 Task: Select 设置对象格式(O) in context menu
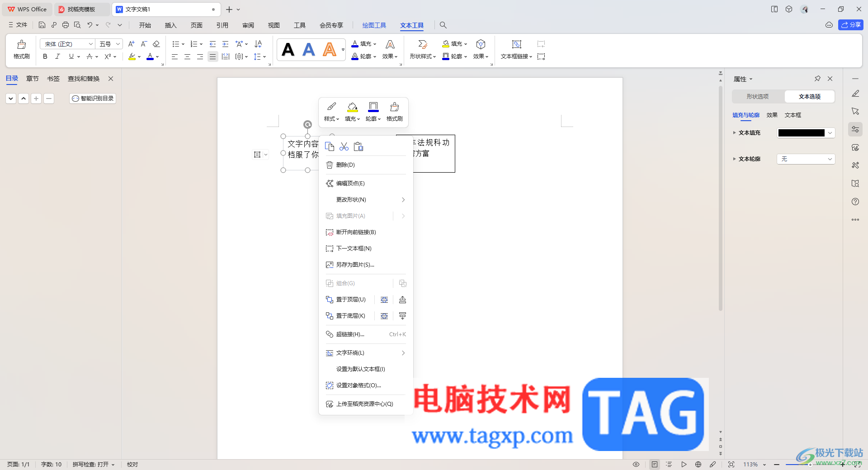coord(359,385)
